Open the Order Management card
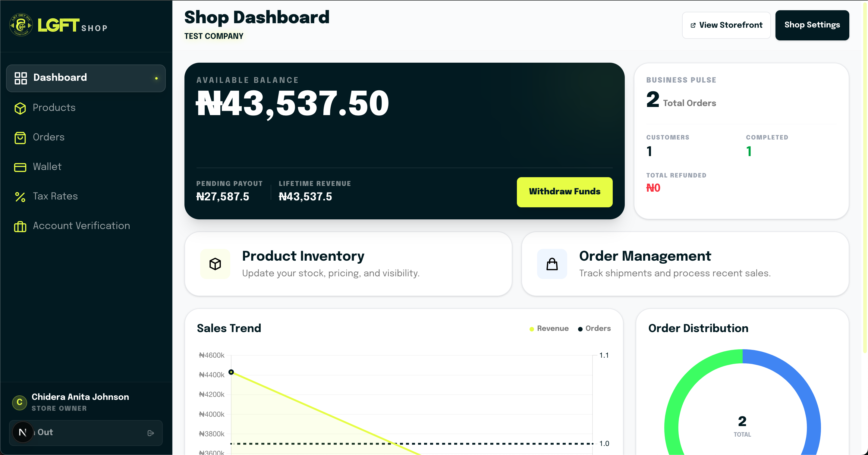This screenshot has width=868, height=455. click(x=685, y=264)
